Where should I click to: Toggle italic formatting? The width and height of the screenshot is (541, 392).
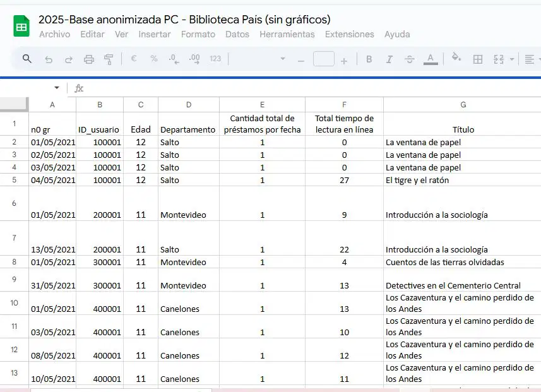point(389,59)
